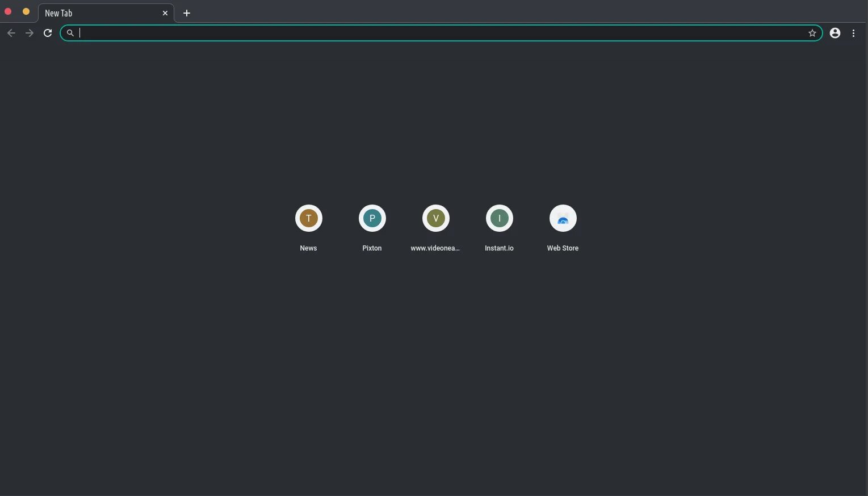
Task: Open the Web Store shortcut icon
Action: [x=563, y=218]
